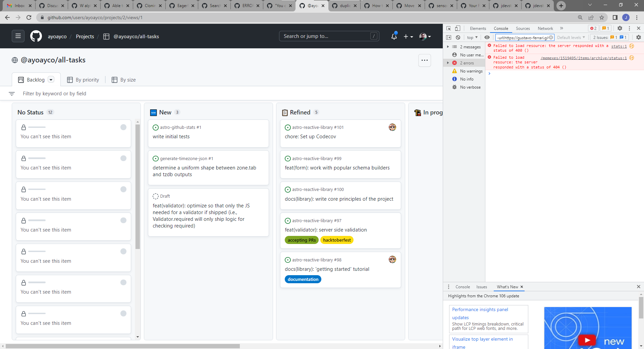Clear the console
644x349 pixels.
point(458,37)
